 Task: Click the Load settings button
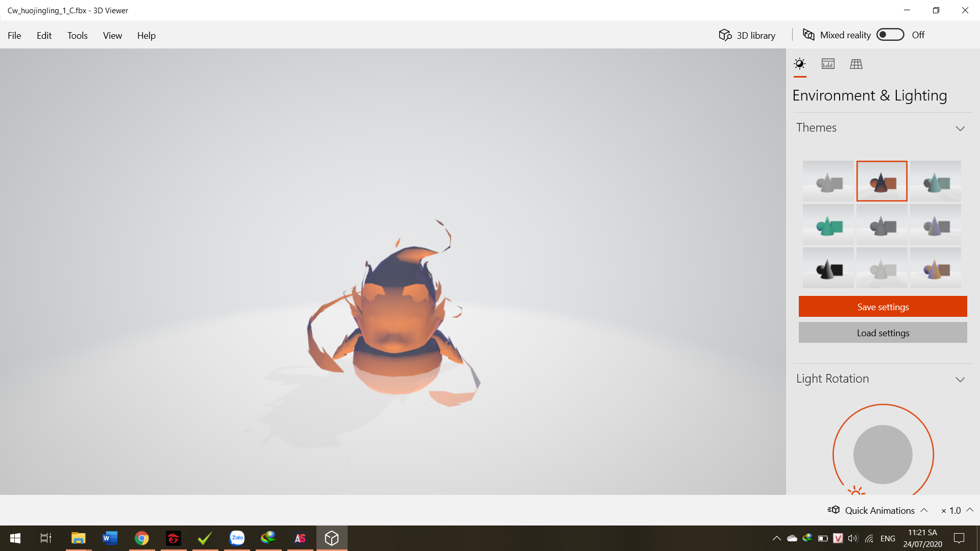tap(883, 332)
